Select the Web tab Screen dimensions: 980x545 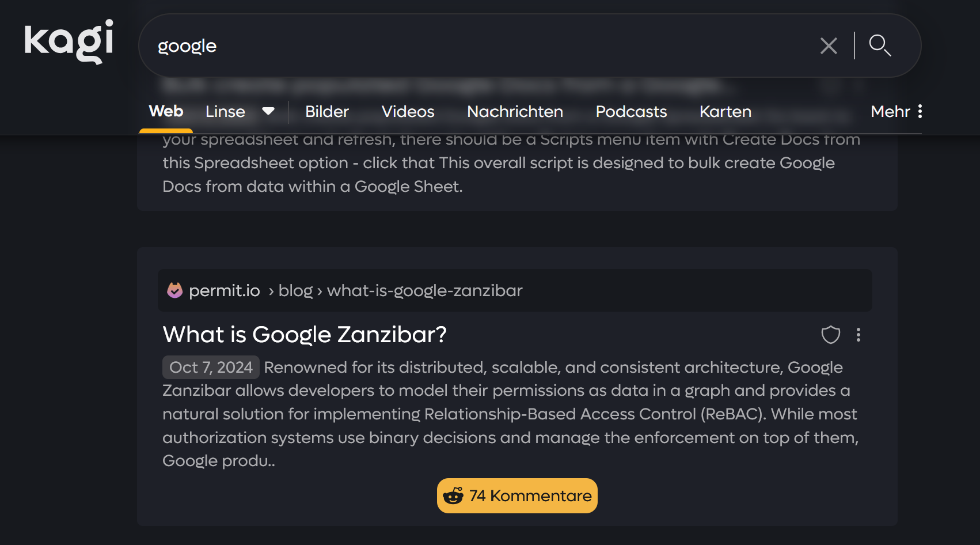pyautogui.click(x=166, y=111)
